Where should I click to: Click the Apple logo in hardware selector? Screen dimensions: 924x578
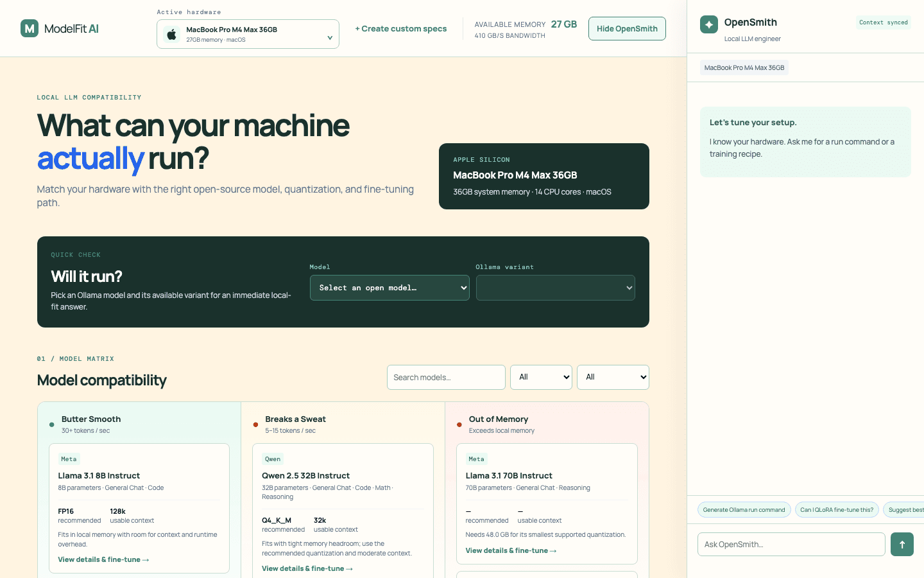pyautogui.click(x=172, y=34)
